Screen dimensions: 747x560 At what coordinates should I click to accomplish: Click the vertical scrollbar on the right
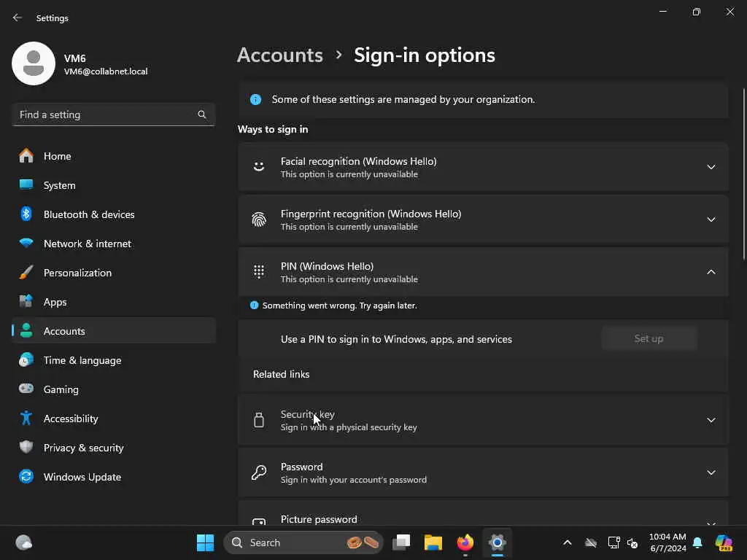pos(743,174)
